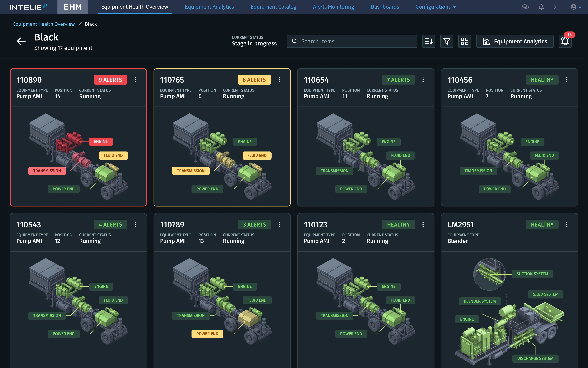The width and height of the screenshot is (588, 368).
Task: Open options menu for card 110765
Action: (x=279, y=80)
